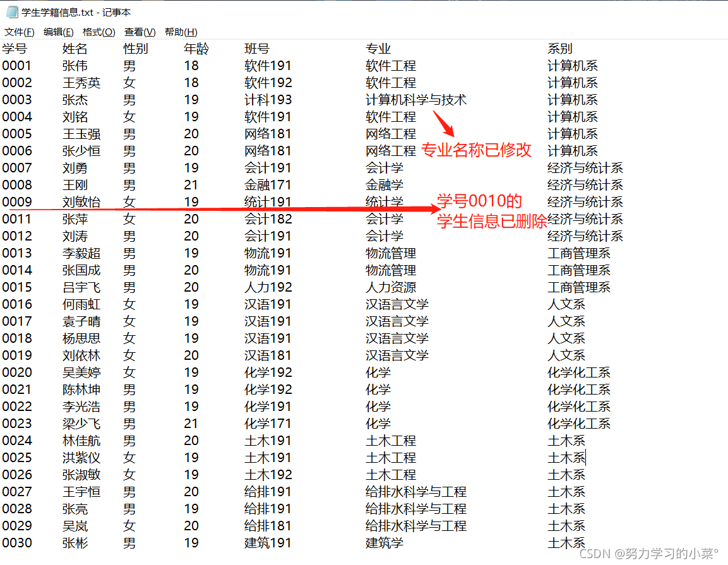
Task: Click the name 刘涛
Action: (x=75, y=236)
